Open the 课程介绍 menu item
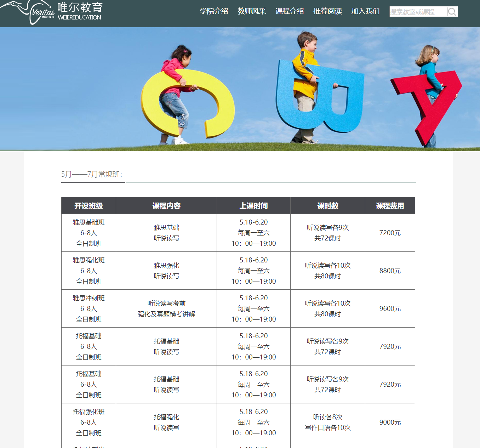This screenshot has height=448, width=480. [x=290, y=11]
